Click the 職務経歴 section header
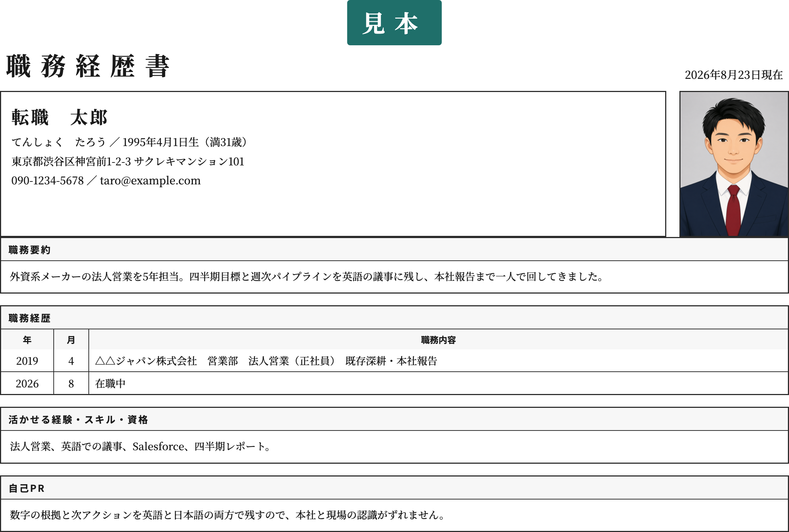789x532 pixels. [394, 318]
